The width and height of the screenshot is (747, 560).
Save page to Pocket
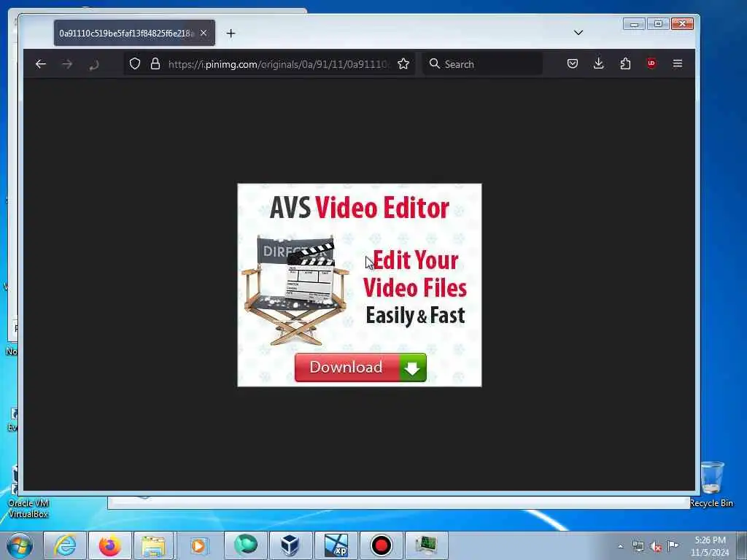572,64
